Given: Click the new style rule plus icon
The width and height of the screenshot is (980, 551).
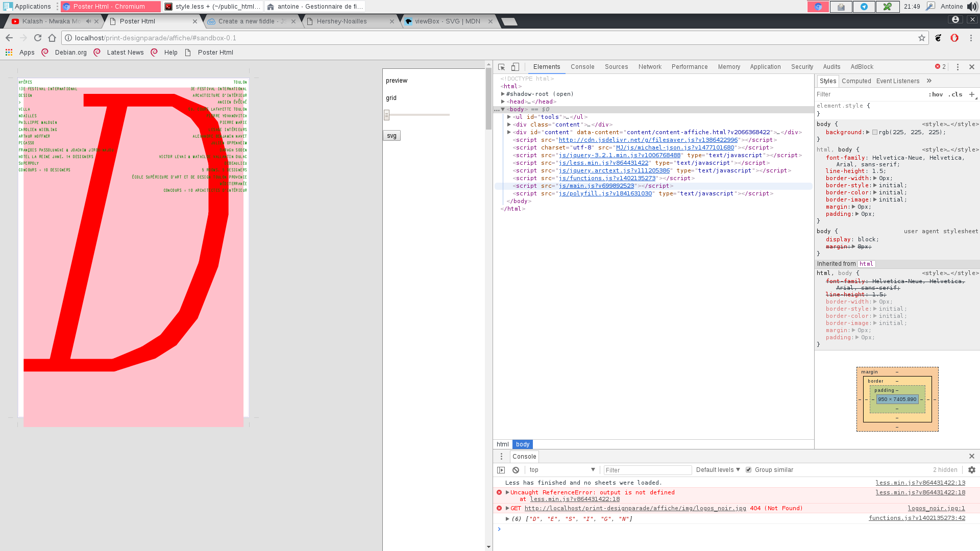Looking at the screenshot, I should tap(972, 94).
